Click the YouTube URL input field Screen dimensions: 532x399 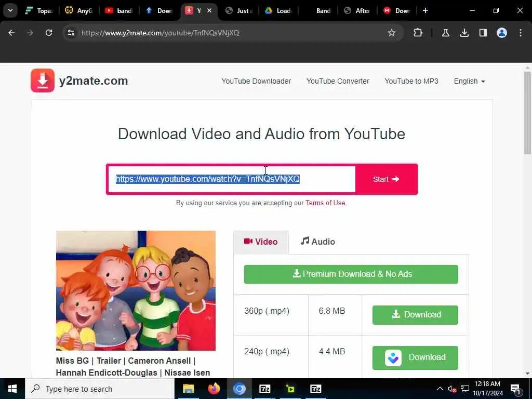[x=231, y=179]
